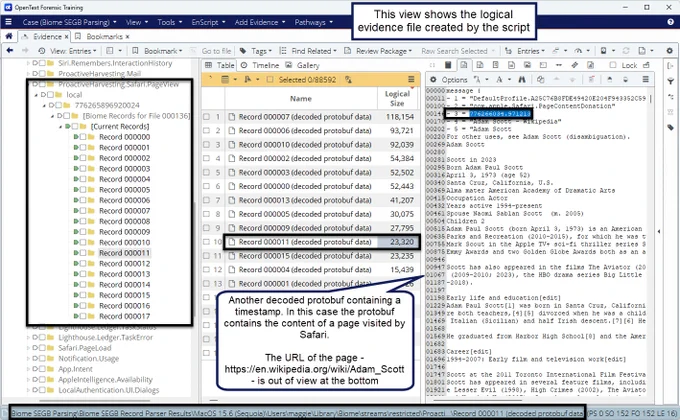Sort by the Logical Size column header
Viewport: 680px width, 420px height.
[397, 98]
